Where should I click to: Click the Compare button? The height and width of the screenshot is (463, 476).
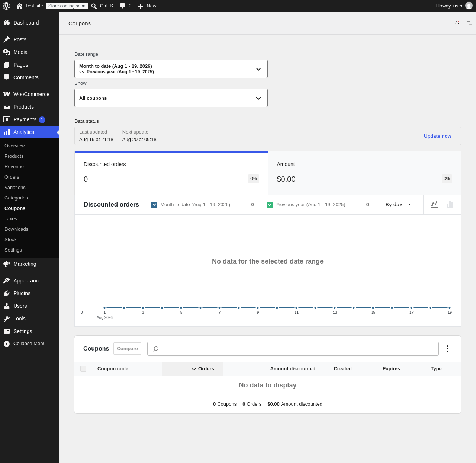tap(127, 349)
